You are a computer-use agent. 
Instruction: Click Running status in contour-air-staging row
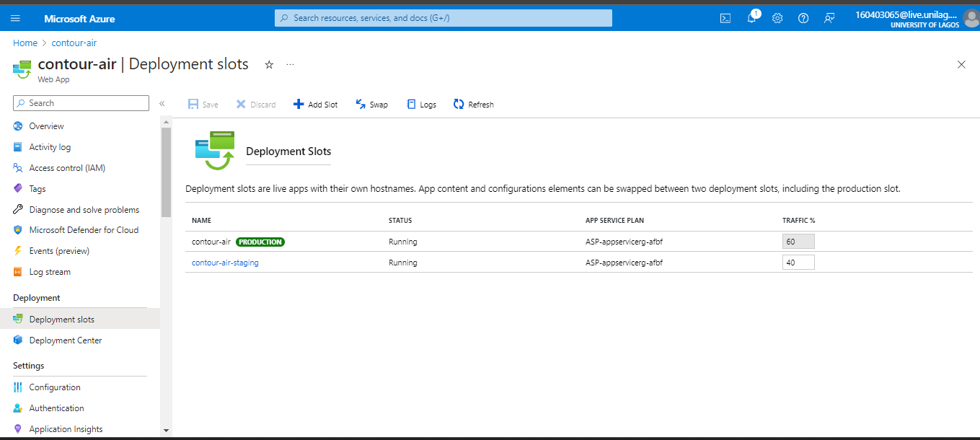coord(403,263)
